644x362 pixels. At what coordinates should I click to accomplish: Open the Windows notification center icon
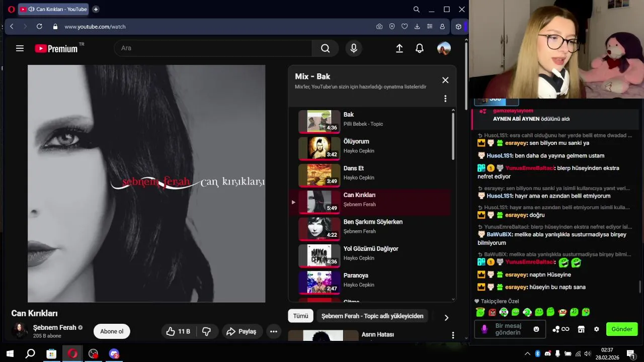point(630,354)
